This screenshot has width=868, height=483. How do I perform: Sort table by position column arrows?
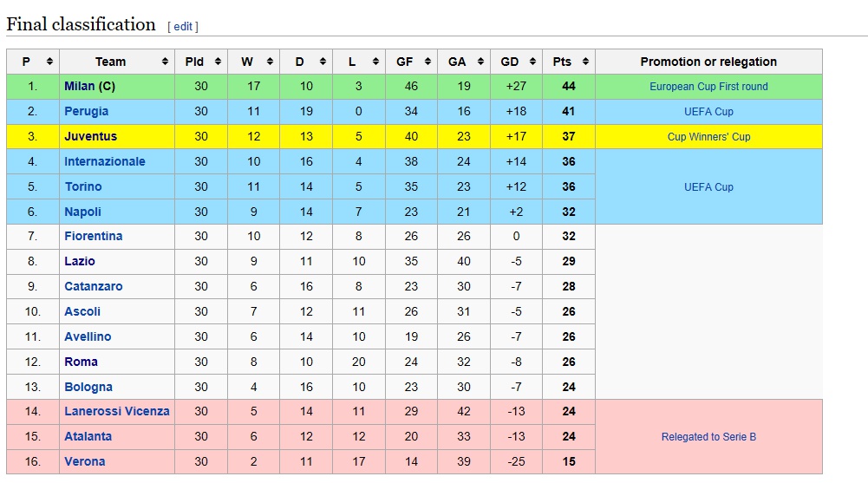coord(49,62)
